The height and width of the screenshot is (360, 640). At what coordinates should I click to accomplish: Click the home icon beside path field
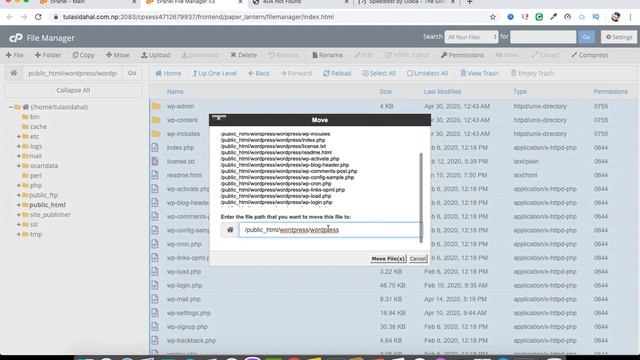(x=14, y=73)
